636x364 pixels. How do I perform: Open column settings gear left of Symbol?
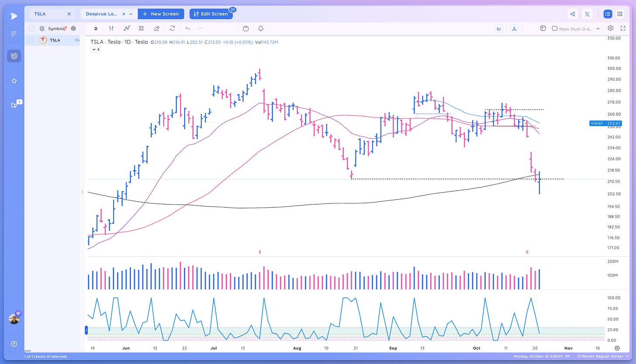[42, 28]
